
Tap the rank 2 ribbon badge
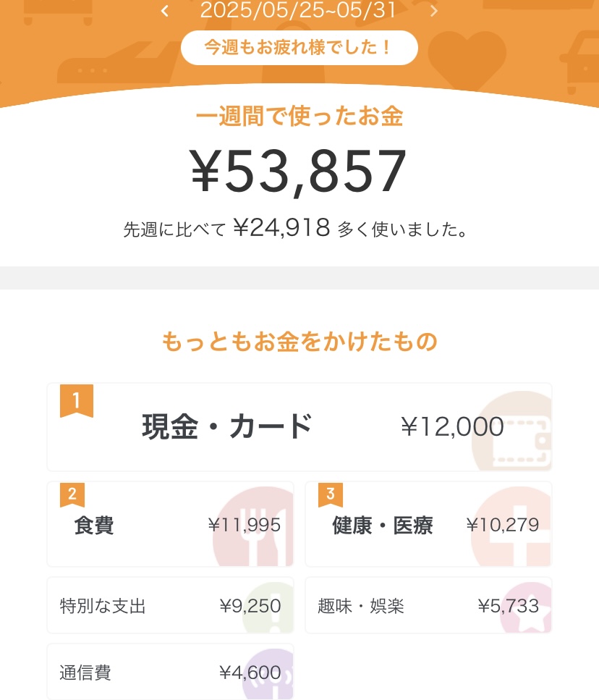(72, 495)
